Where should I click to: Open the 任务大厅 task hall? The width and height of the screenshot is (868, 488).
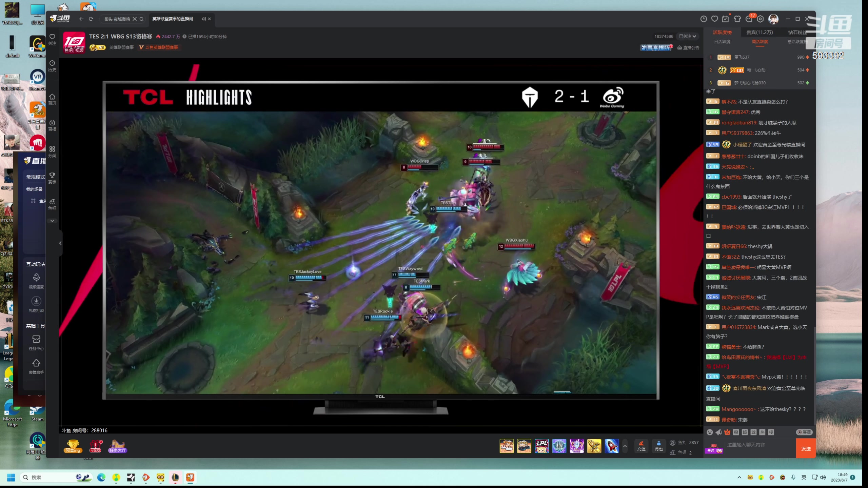click(117, 446)
